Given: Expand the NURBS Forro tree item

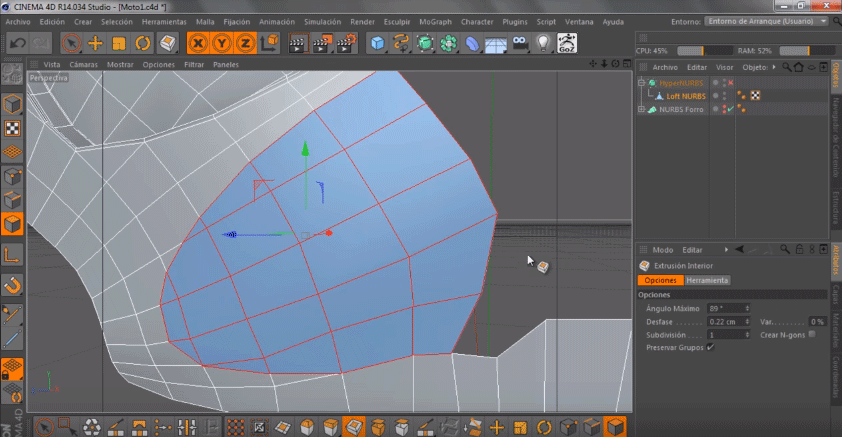Looking at the screenshot, I should tap(643, 109).
